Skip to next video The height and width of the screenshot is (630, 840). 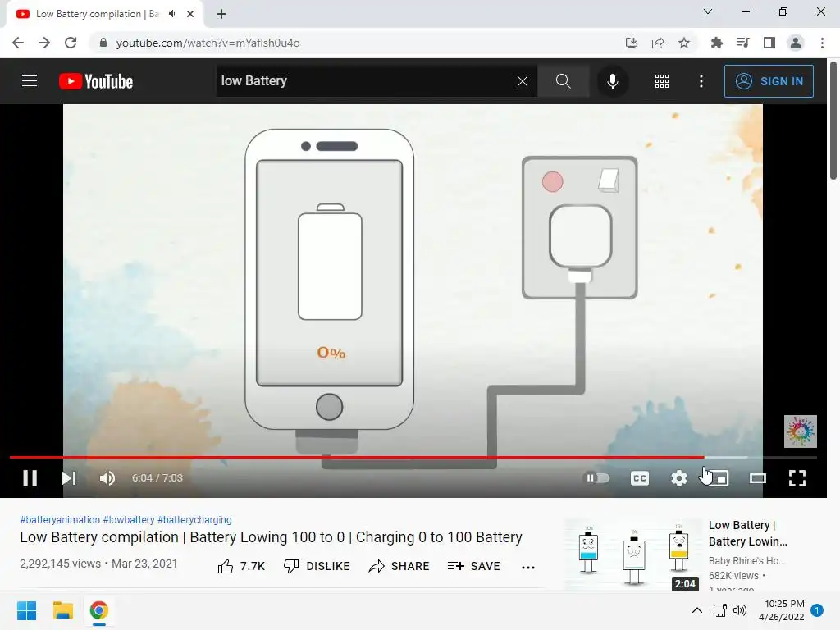tap(69, 478)
